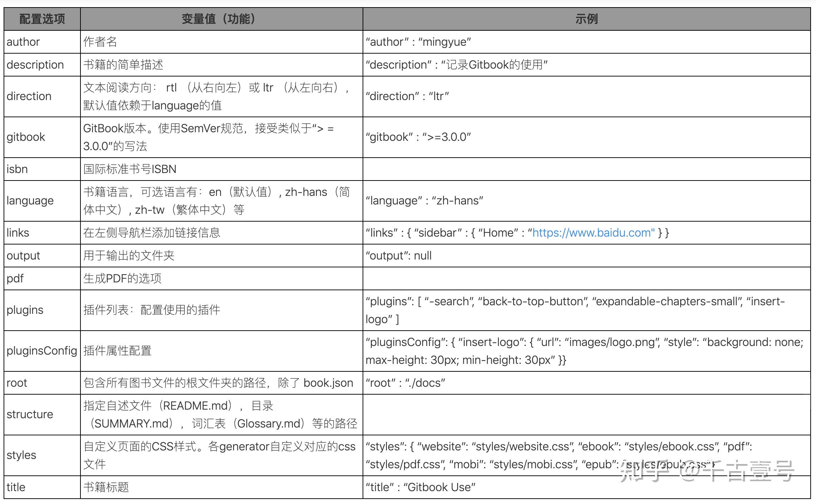Click the title: Gitbook Use example

tap(420, 487)
